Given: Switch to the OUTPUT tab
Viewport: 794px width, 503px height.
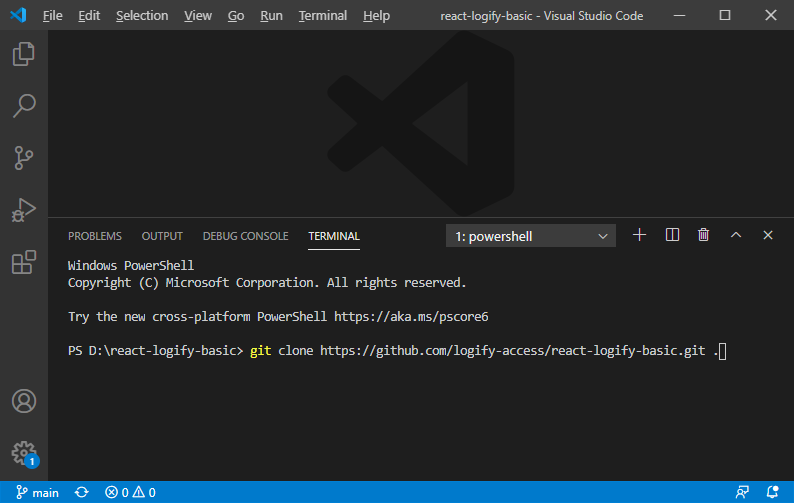Looking at the screenshot, I should pyautogui.click(x=162, y=236).
